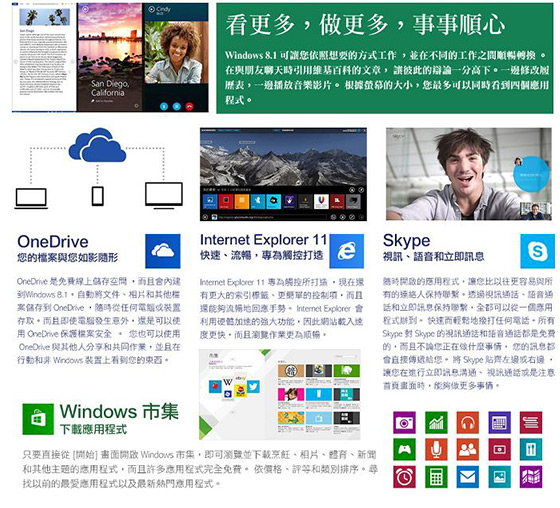Open the purple Camera app tile
Screen dimensions: 560x508
404,423
